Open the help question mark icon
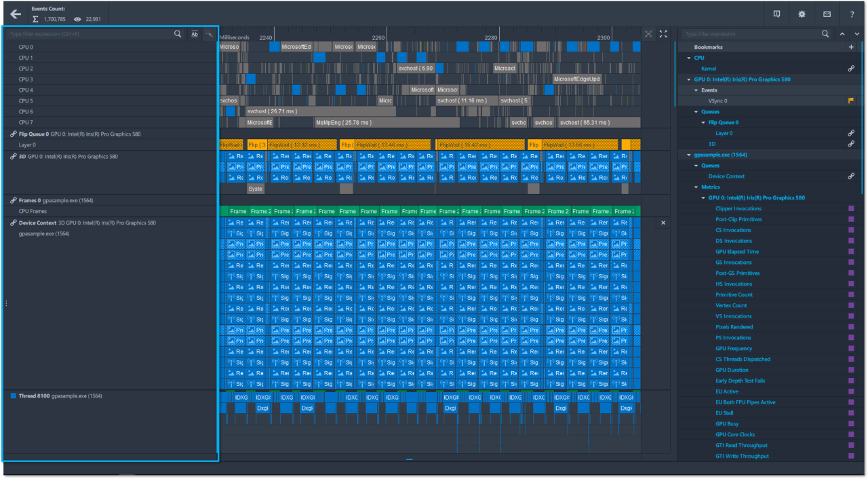Image resolution: width=868 pixels, height=479 pixels. pyautogui.click(x=852, y=14)
